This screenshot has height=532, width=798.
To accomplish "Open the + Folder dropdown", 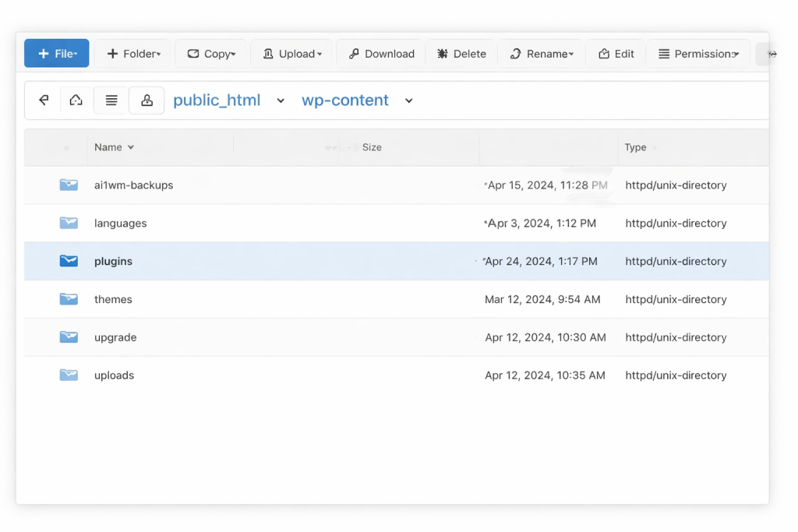I will (x=132, y=54).
